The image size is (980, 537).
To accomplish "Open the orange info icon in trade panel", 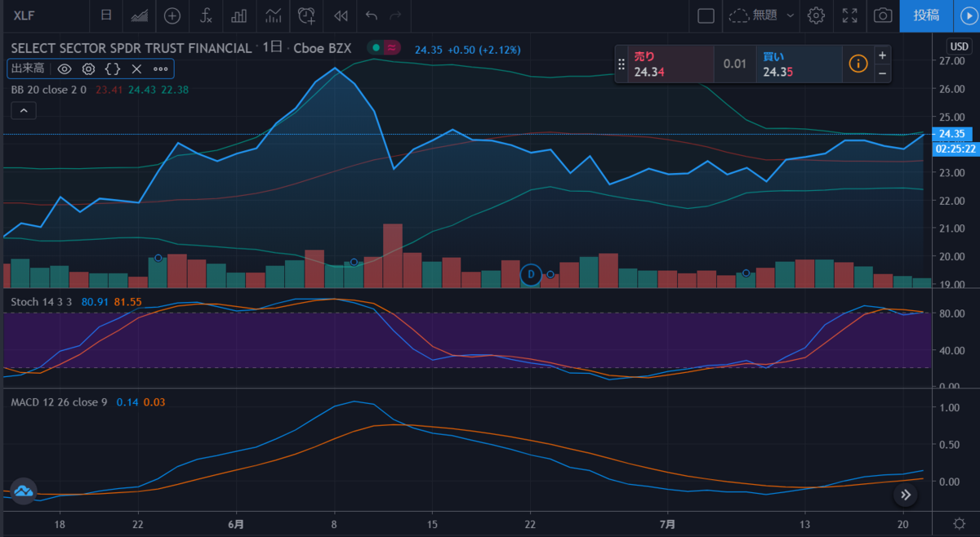I will [x=857, y=64].
